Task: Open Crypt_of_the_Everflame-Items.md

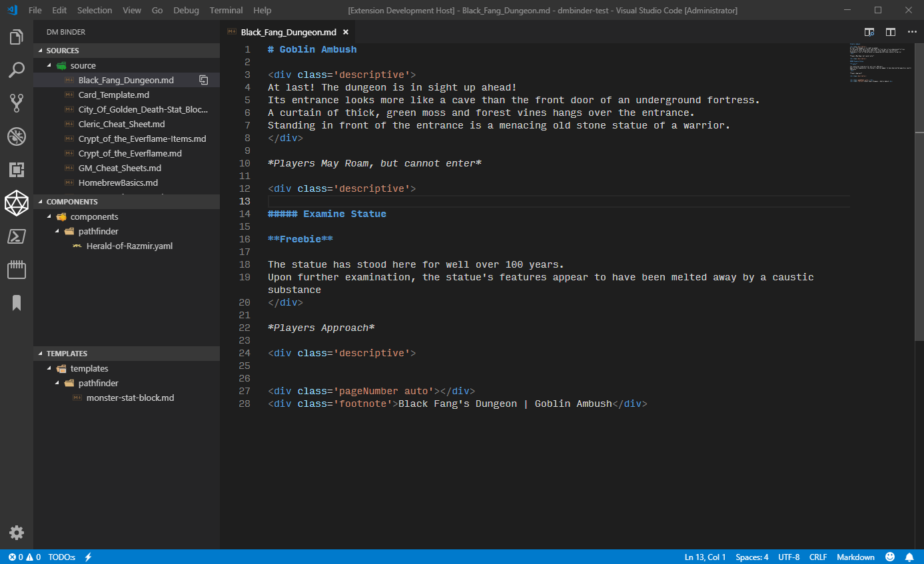Action: 127,139
